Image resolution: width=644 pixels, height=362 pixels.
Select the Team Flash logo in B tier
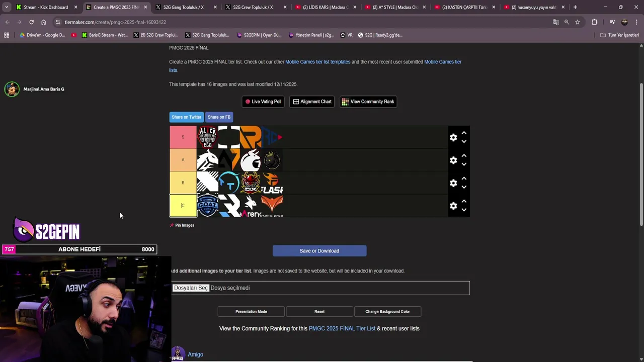(272, 183)
